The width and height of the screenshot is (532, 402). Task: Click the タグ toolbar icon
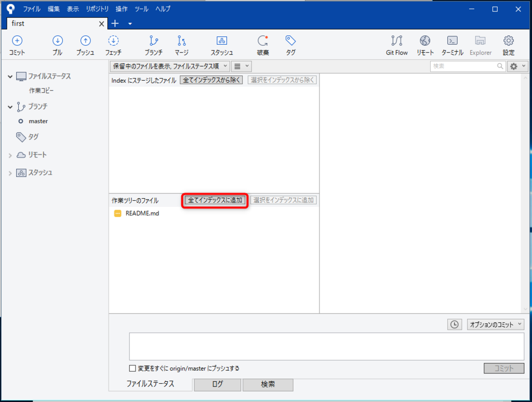tap(290, 41)
